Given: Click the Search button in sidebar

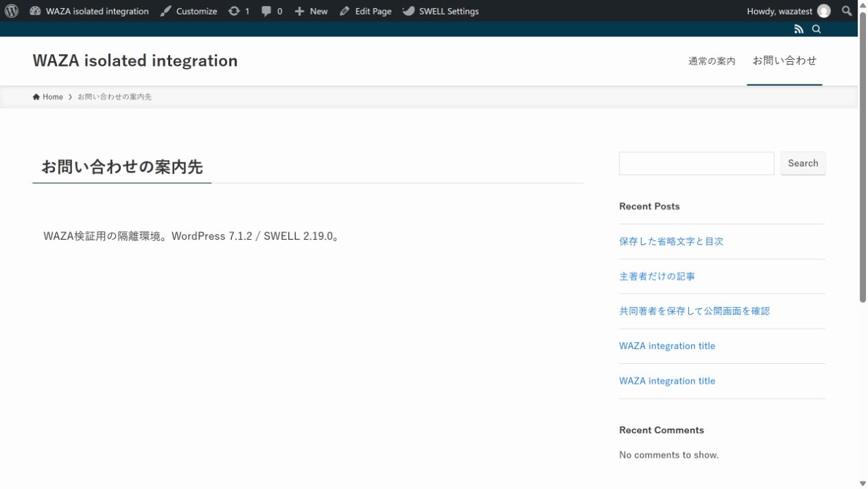Looking at the screenshot, I should 803,163.
